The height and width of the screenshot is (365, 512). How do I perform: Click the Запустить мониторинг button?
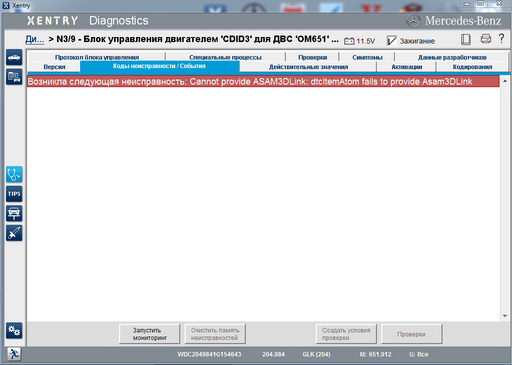(149, 334)
